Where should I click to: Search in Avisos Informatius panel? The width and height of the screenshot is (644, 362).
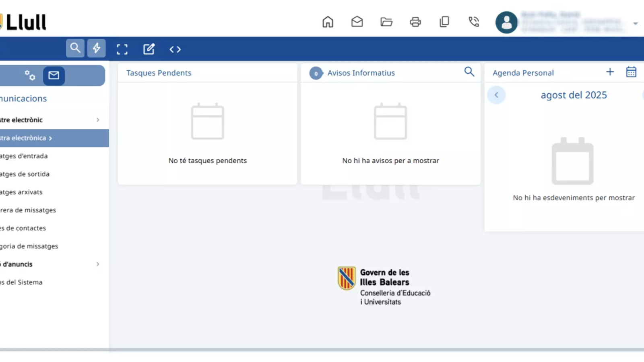(x=469, y=72)
